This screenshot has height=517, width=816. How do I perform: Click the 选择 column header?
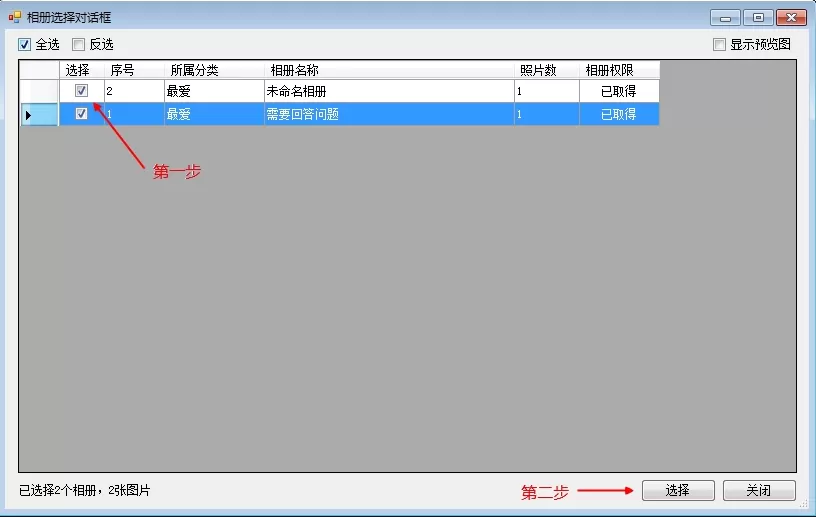point(82,70)
